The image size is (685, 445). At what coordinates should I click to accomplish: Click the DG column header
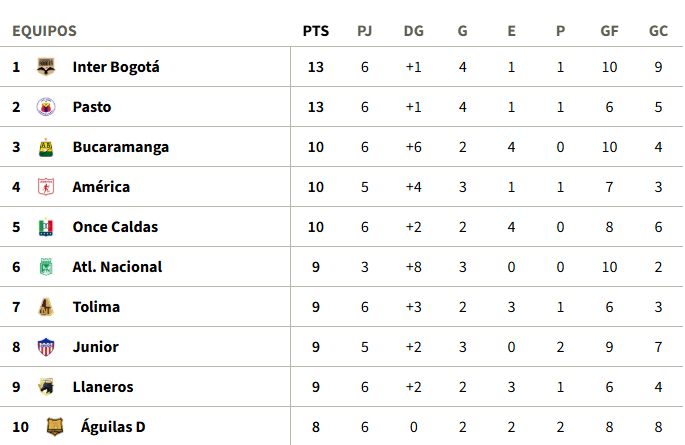click(413, 31)
